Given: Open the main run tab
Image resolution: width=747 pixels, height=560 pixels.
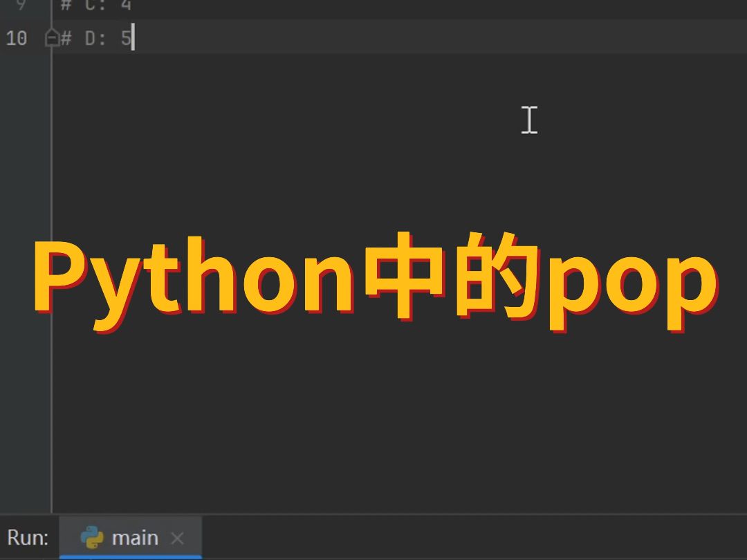Looking at the screenshot, I should [x=131, y=538].
